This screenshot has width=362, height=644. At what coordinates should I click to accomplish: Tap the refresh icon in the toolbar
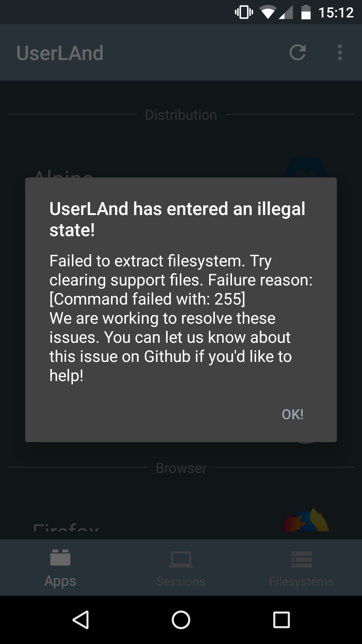(x=298, y=52)
